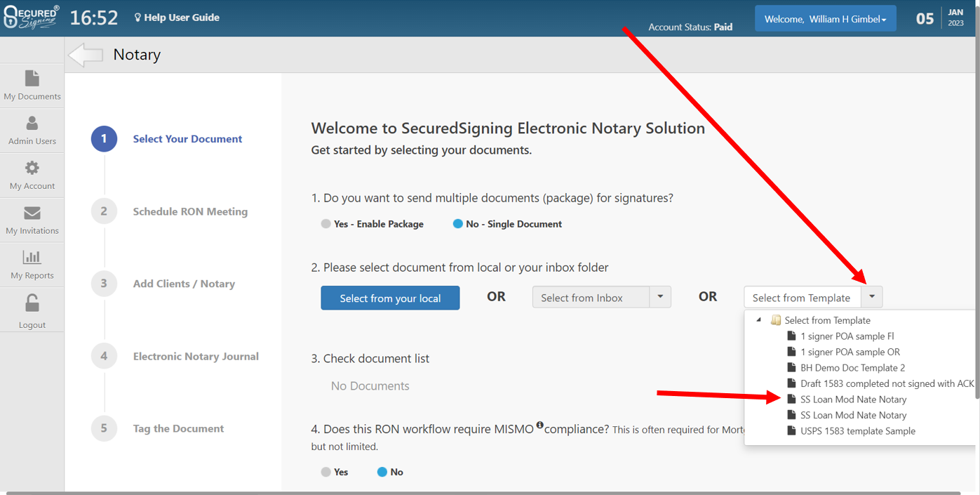The image size is (980, 495).
Task: Choose No for MISMO compliance
Action: point(382,472)
